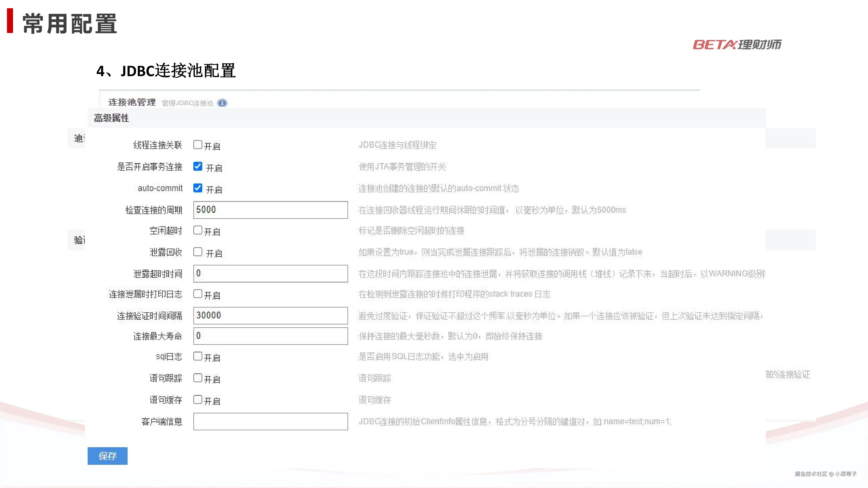
Task: Enable the sql日志 checkbox
Action: tap(198, 356)
